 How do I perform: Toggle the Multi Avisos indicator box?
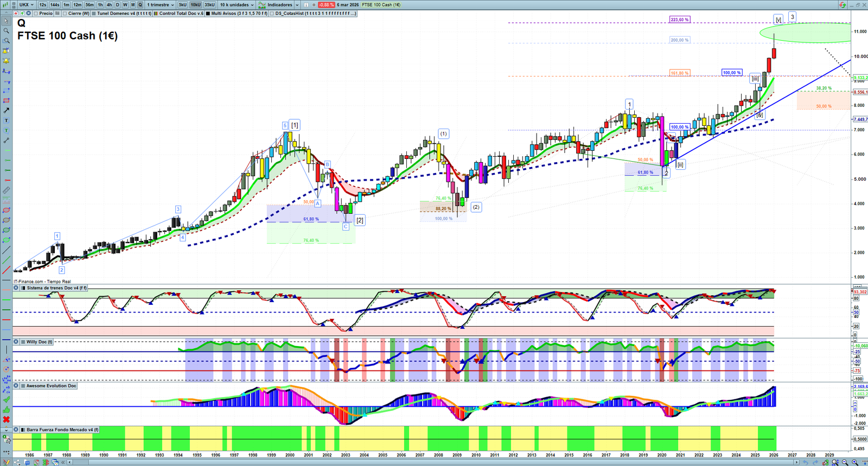pos(208,14)
